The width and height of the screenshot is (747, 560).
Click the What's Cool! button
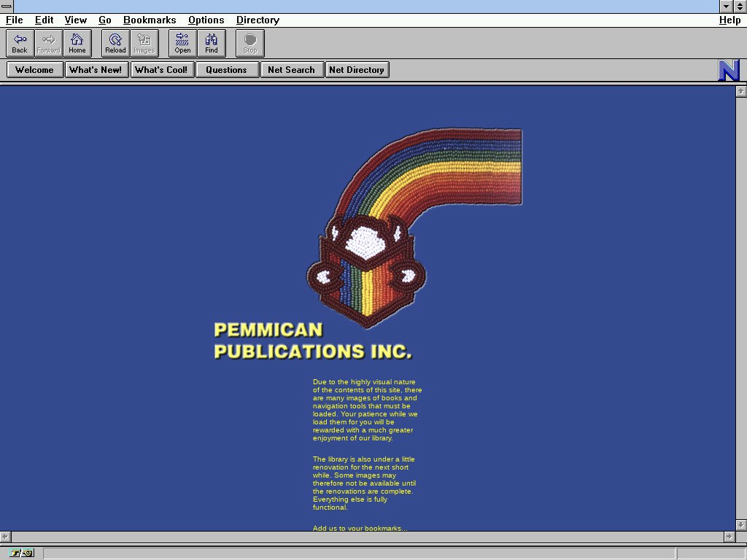click(161, 70)
